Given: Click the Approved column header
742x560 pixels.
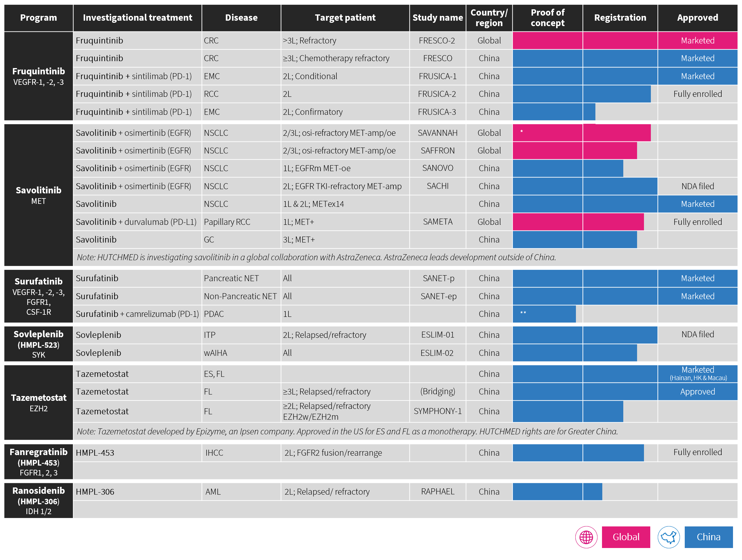Looking at the screenshot, I should pyautogui.click(x=697, y=18).
